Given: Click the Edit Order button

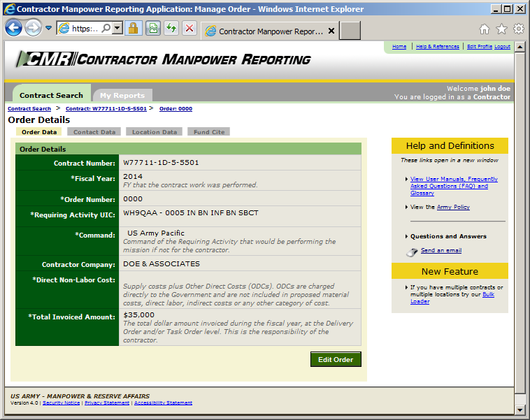Looking at the screenshot, I should point(336,359).
